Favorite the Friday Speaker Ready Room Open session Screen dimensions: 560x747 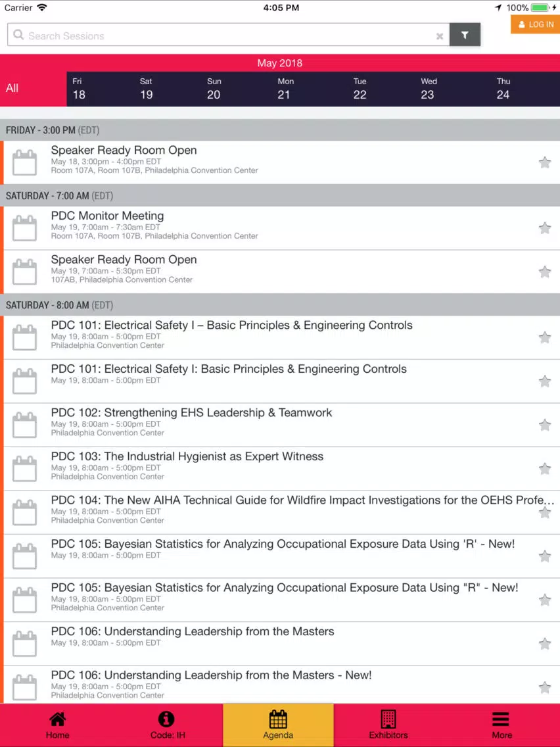click(545, 162)
